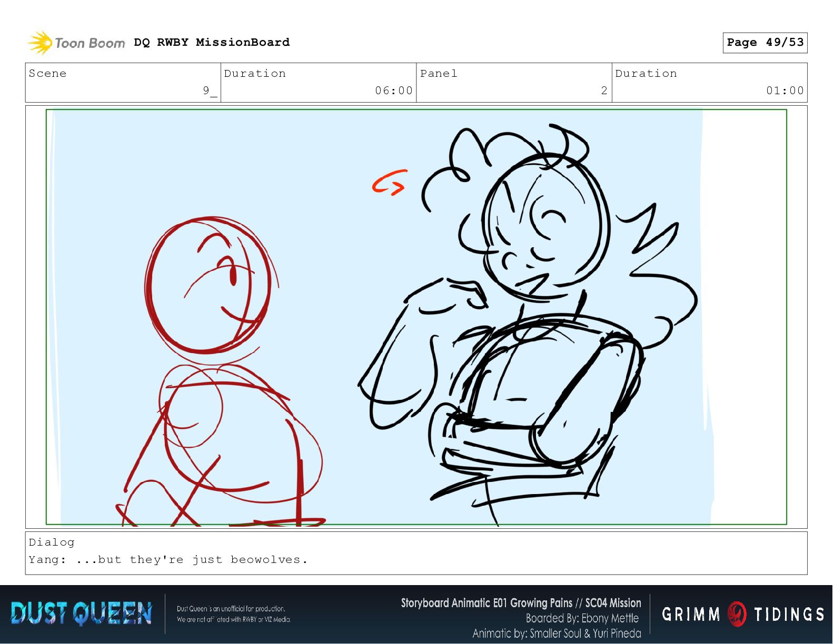Click 'Animatic by: Smaller Soul & Yuri Pineda' credit
Image resolution: width=834 pixels, height=644 pixels.
point(557,633)
